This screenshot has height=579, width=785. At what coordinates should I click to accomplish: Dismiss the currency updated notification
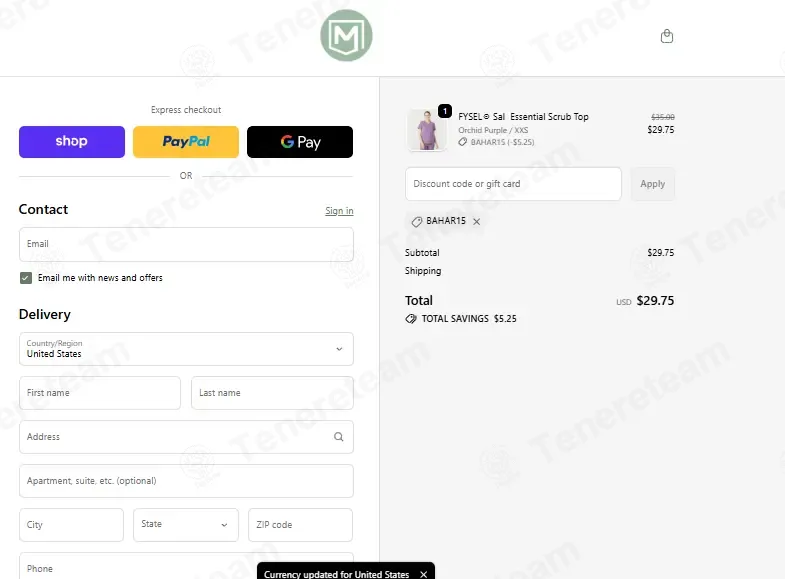(x=424, y=574)
